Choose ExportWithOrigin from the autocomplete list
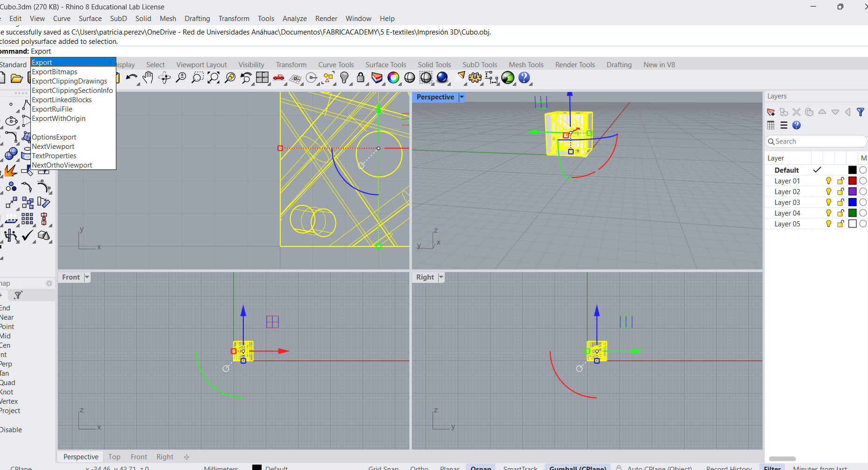 click(x=59, y=119)
